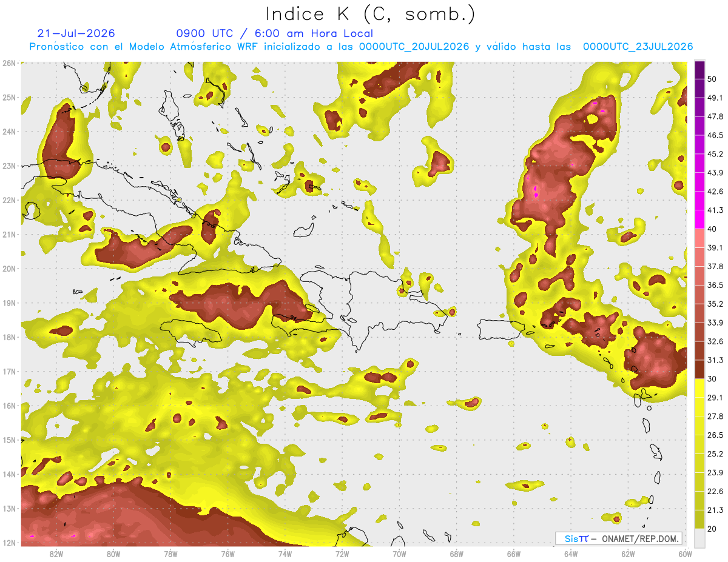The image size is (728, 562).
Task: Click the latitude label "22N"
Action: [x=8, y=200]
